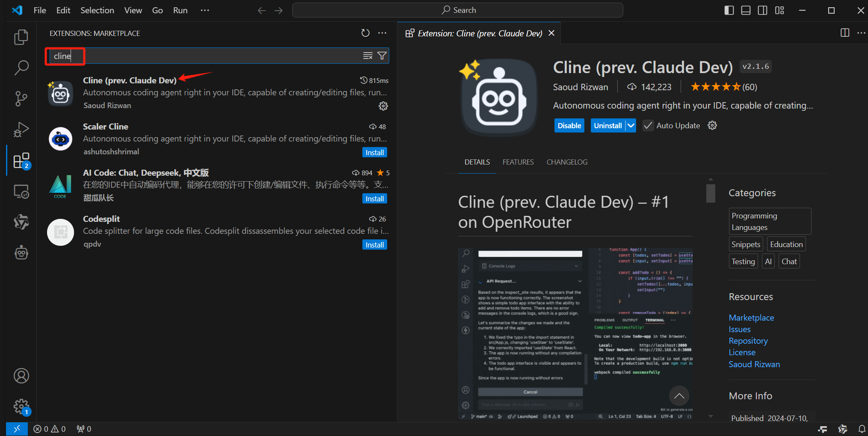Open the hexagonal star extension icon in the activity bar
This screenshot has width=868, height=436.
[21, 222]
